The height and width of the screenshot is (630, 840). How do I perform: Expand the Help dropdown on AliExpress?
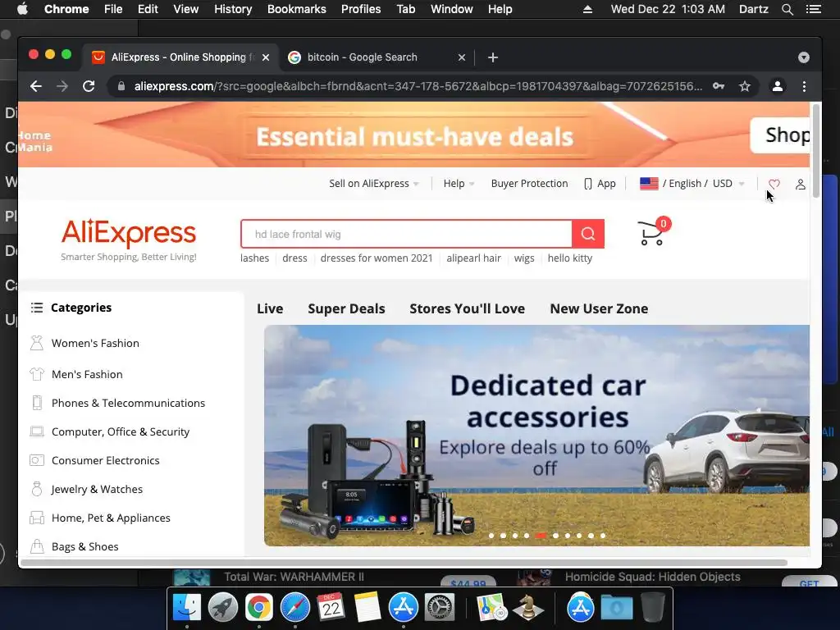(x=459, y=184)
